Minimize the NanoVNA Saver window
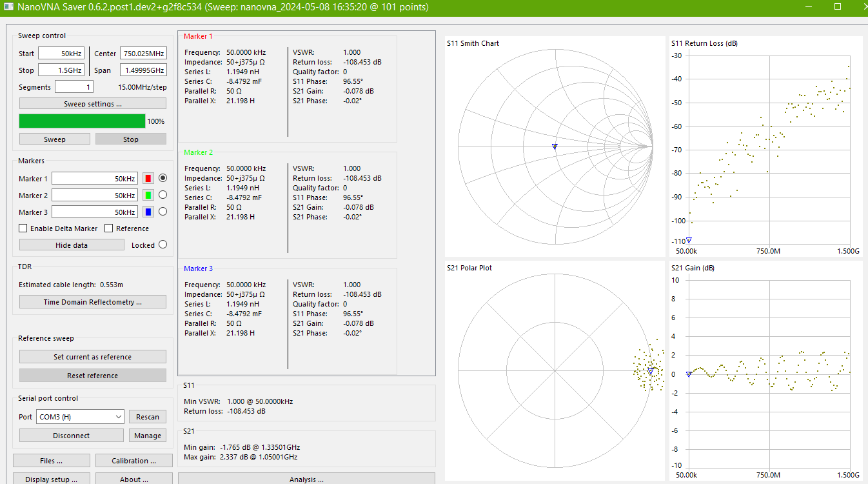The height and width of the screenshot is (484, 868). click(809, 7)
